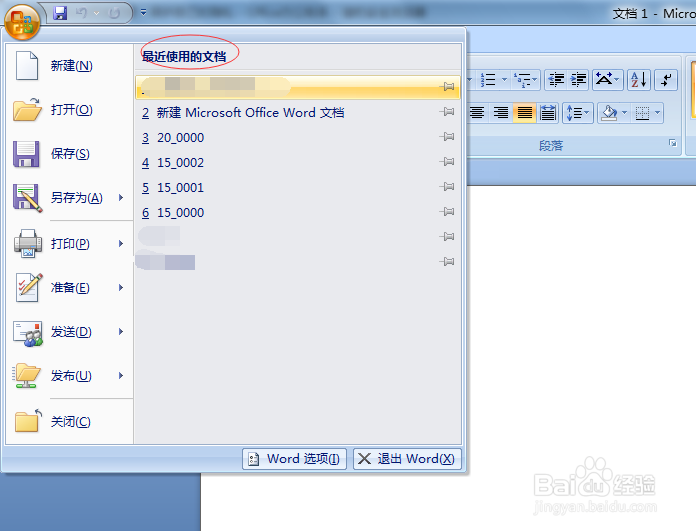Select 保存(S) in the Office menu
Screen dimensions: 696x531
70,154
